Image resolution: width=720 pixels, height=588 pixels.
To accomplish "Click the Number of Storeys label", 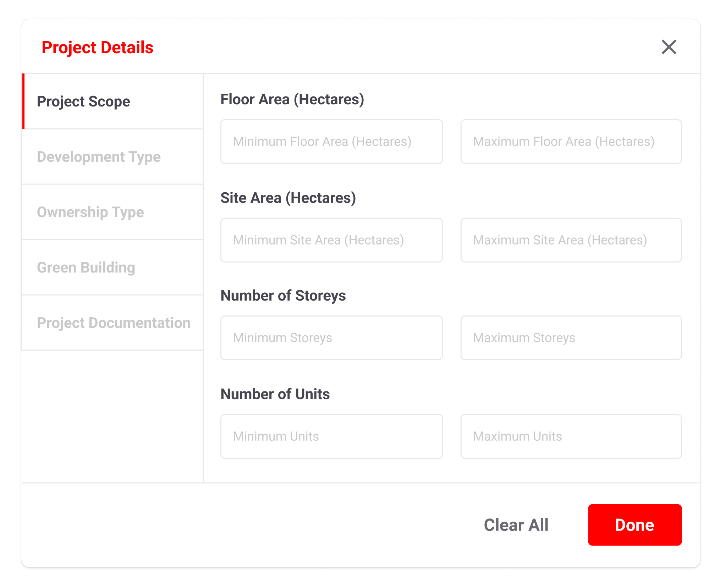I will coord(283,296).
